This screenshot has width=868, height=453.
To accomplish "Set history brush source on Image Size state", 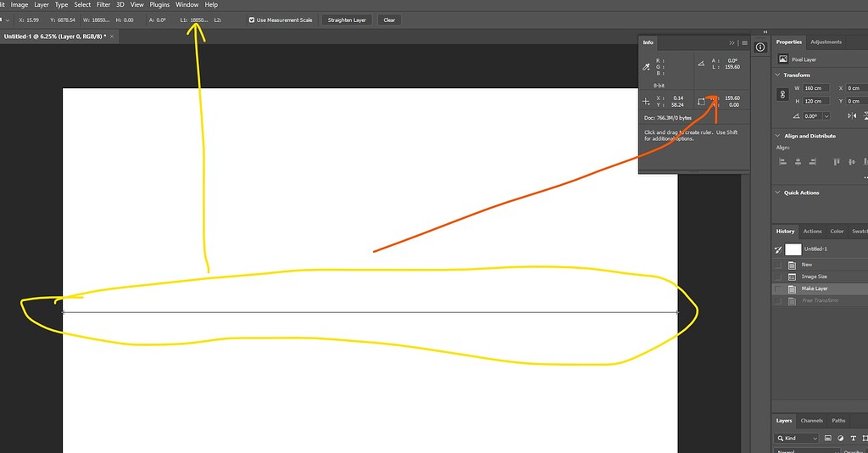I will (x=778, y=277).
